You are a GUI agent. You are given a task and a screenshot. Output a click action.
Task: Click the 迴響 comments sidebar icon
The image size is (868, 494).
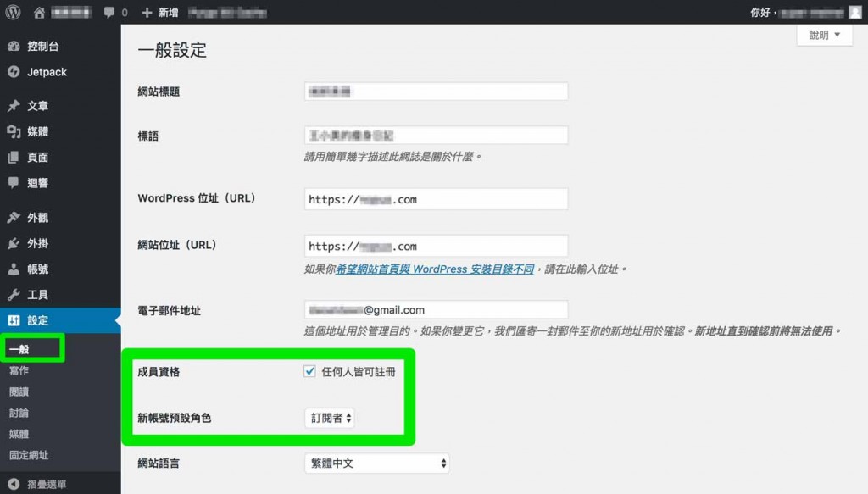[14, 183]
